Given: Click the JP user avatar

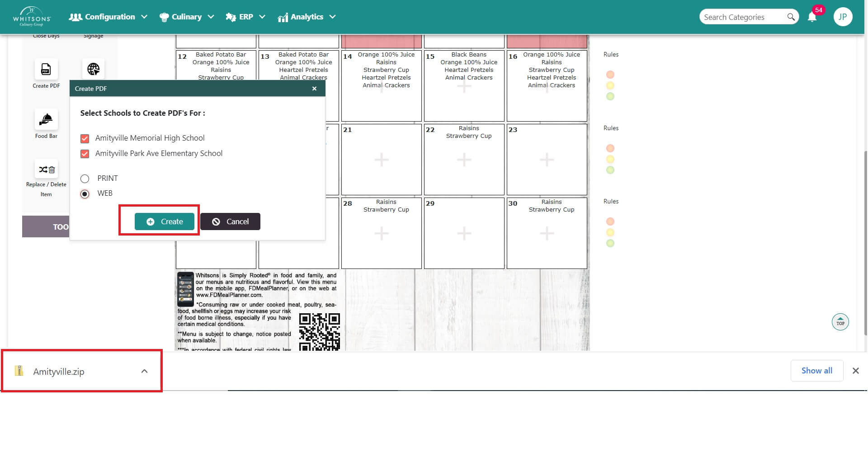Looking at the screenshot, I should [x=843, y=17].
